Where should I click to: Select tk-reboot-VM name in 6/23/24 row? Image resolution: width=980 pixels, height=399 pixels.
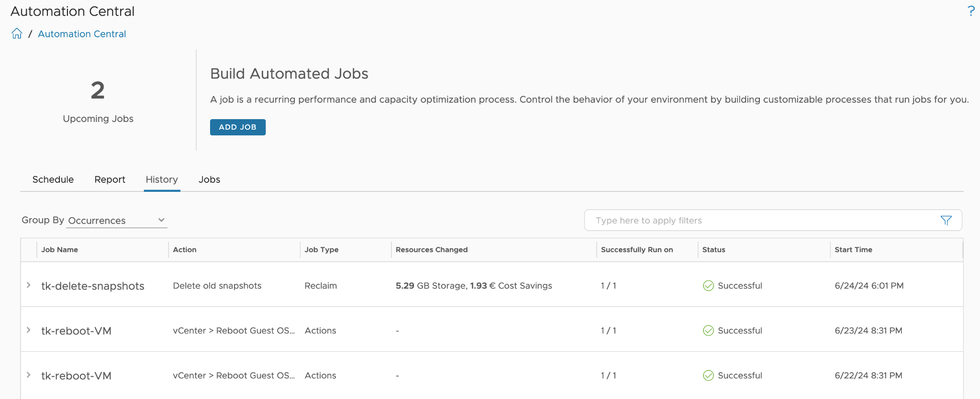click(x=76, y=331)
